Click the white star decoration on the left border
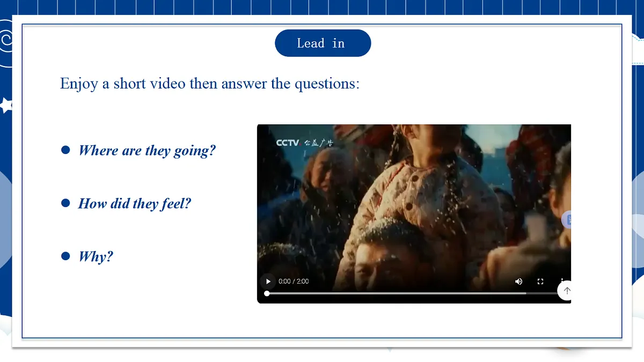This screenshot has width=644, height=362. [6, 105]
